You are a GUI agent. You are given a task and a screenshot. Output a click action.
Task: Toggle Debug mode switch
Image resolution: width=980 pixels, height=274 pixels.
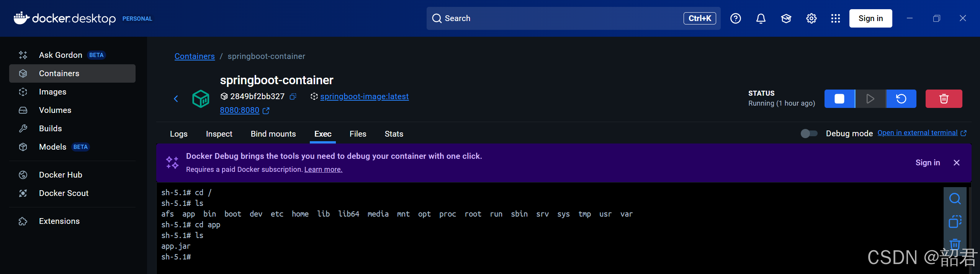pyautogui.click(x=809, y=133)
